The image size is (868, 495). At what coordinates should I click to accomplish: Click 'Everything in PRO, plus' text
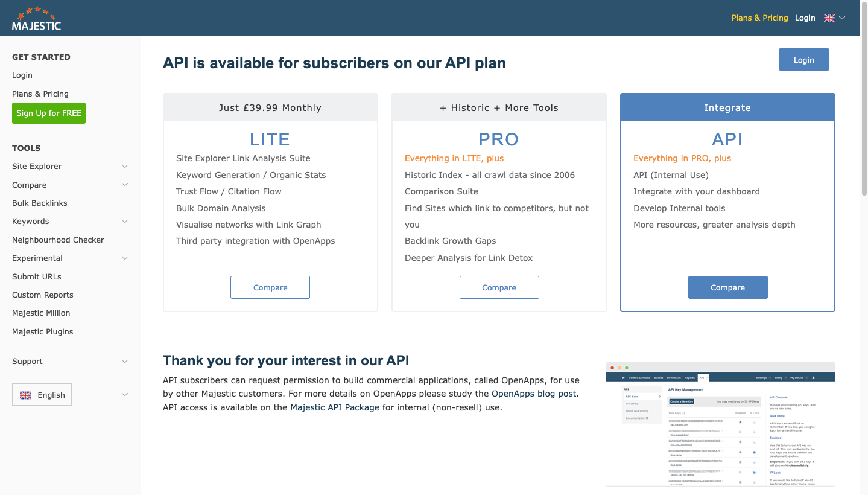coord(682,158)
